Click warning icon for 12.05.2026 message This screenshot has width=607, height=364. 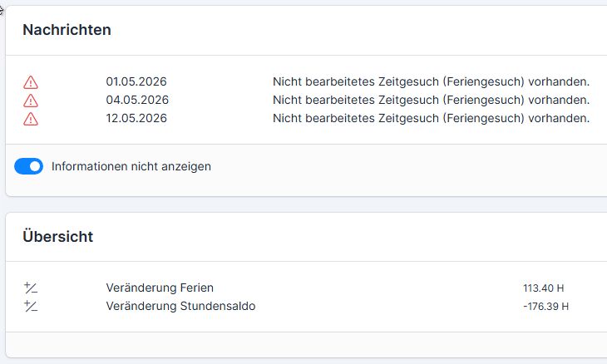pyautogui.click(x=31, y=119)
